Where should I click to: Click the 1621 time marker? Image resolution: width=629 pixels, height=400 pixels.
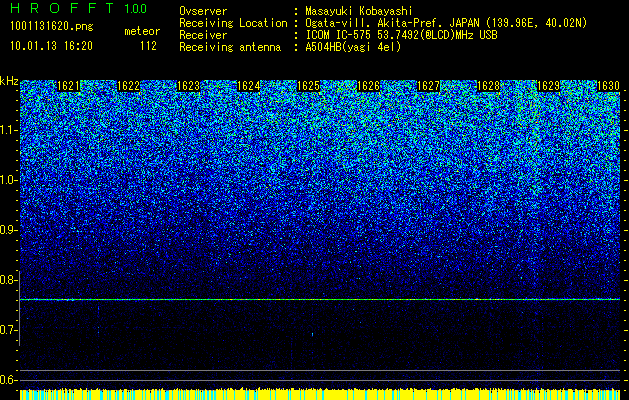69,86
